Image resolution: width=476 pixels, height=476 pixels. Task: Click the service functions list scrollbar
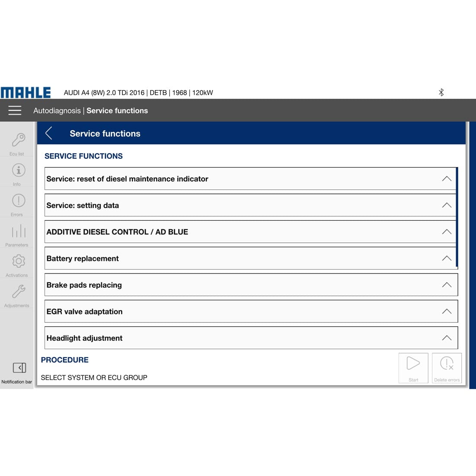[x=457, y=218]
